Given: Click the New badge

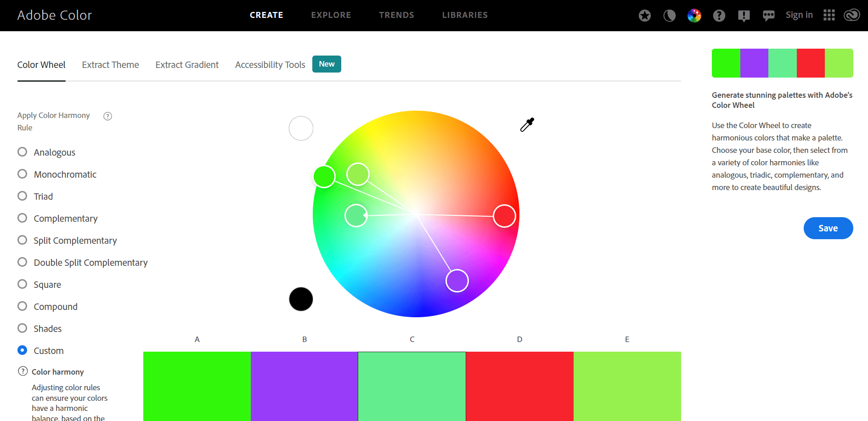Looking at the screenshot, I should click(327, 64).
